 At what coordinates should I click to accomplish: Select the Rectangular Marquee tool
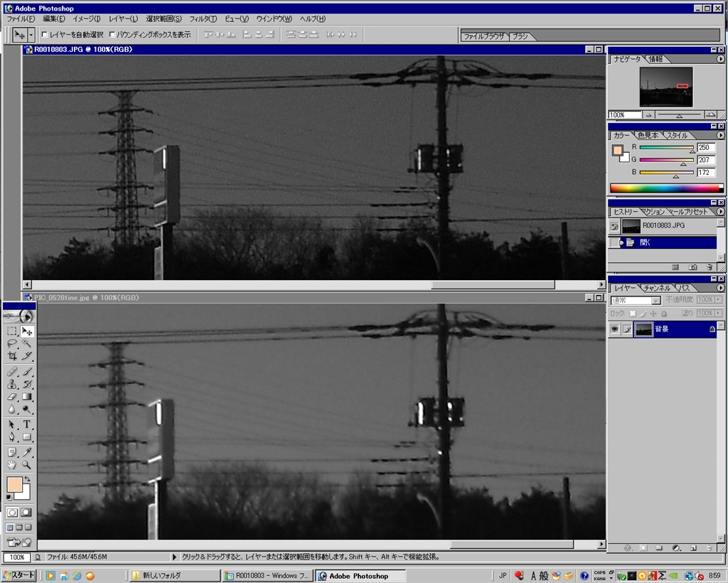[12, 331]
